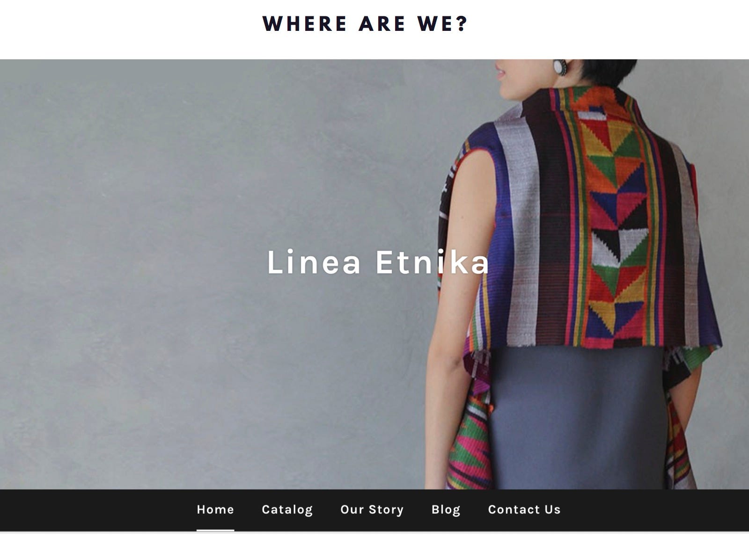Click the white underline beneath Home
This screenshot has height=560, width=749.
(215, 530)
